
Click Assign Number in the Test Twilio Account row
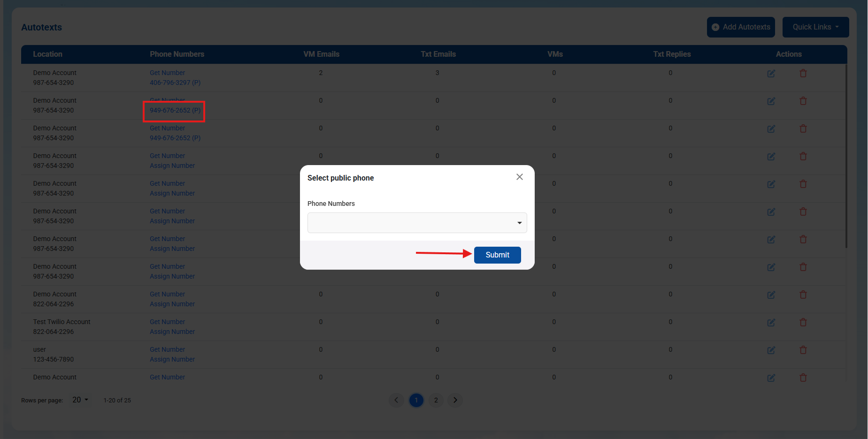172,332
